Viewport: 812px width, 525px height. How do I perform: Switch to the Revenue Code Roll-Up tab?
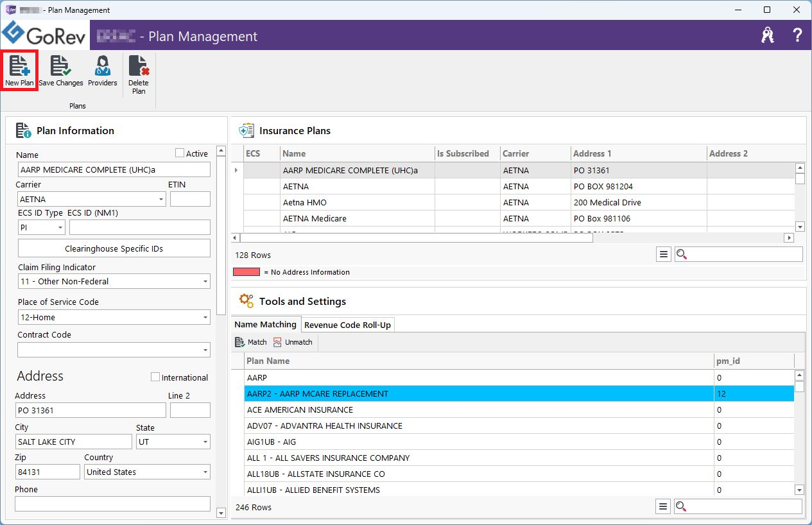tap(347, 325)
